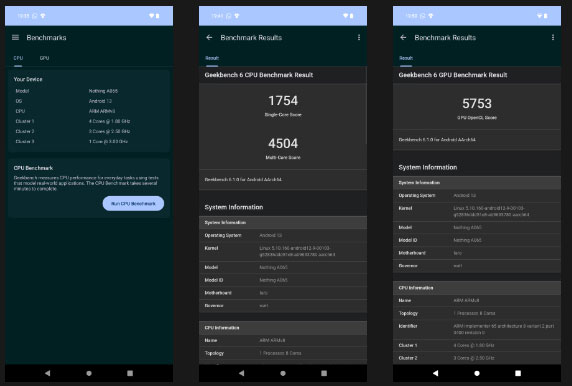Select the CPU tab on Benchmarks screen
The height and width of the screenshot is (386, 572).
pos(18,58)
